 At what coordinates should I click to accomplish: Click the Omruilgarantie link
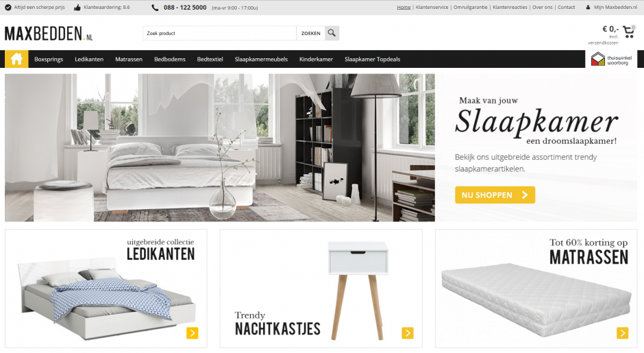470,8
